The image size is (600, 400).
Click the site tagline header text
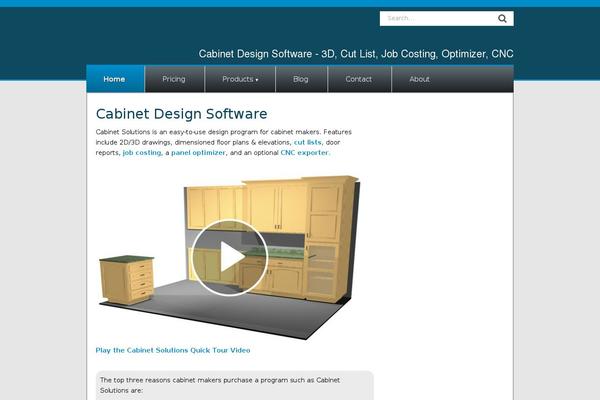356,54
